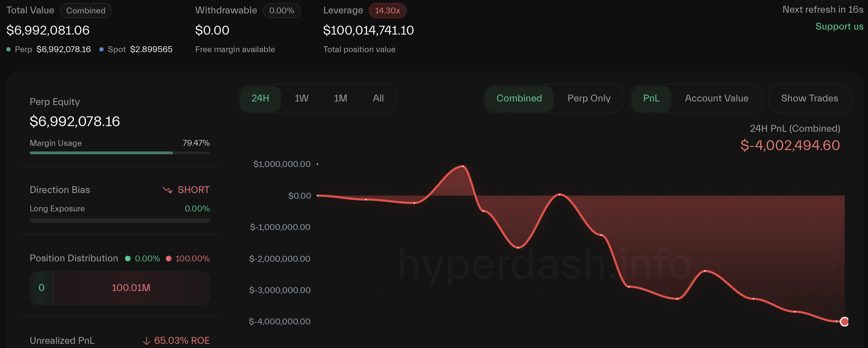Click the red short distribution dot
The width and height of the screenshot is (868, 348).
(x=169, y=259)
